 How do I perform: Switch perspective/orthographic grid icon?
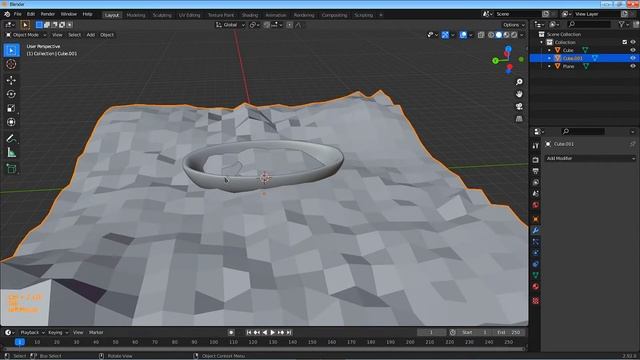[519, 119]
